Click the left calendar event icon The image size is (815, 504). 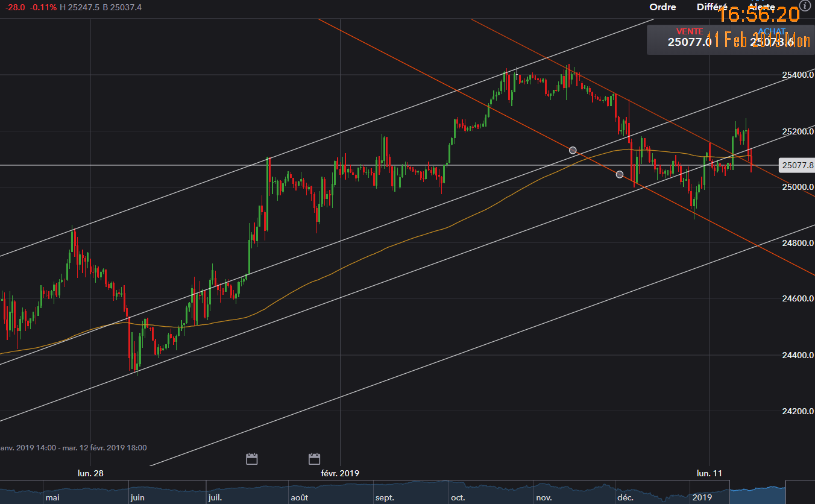coord(252,459)
